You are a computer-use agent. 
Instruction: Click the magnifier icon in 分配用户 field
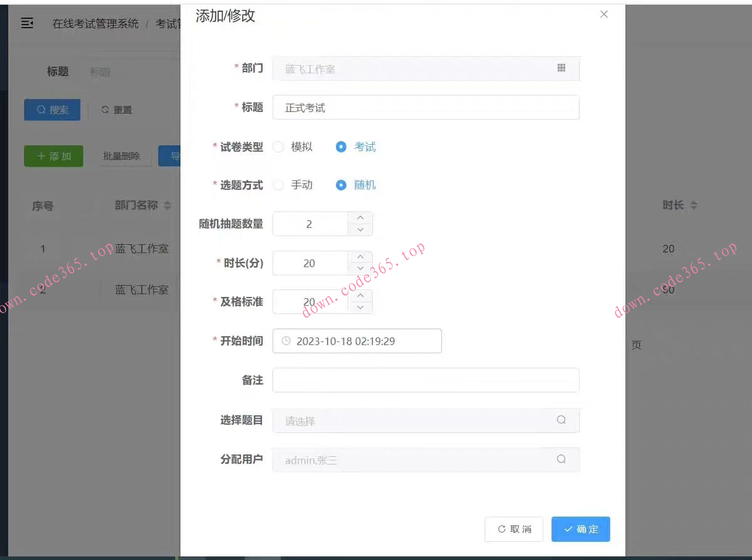pyautogui.click(x=561, y=459)
